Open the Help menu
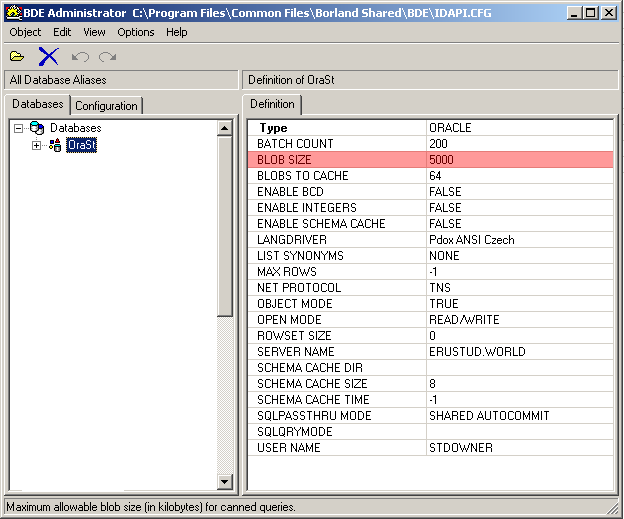Viewport: 624px width, 519px height. click(177, 32)
